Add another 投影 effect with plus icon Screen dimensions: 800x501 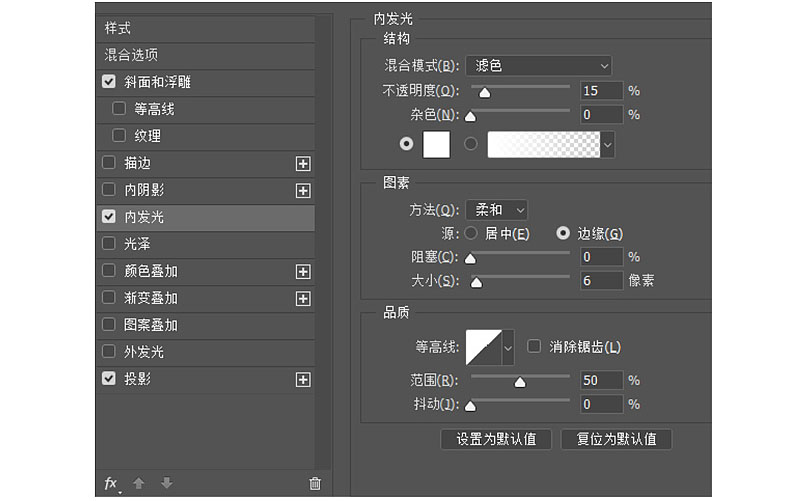(x=303, y=380)
